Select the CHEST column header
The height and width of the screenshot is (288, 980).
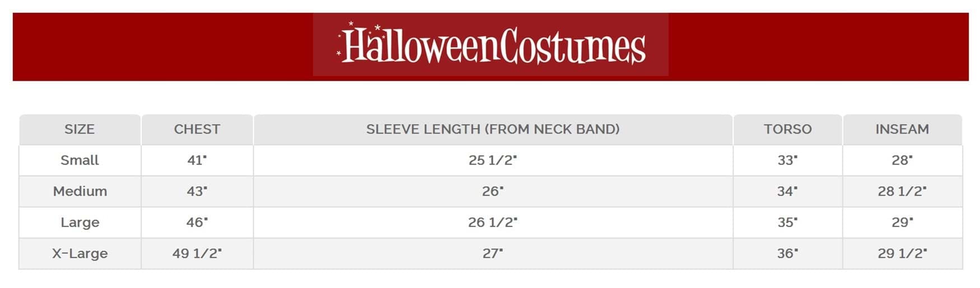(197, 129)
